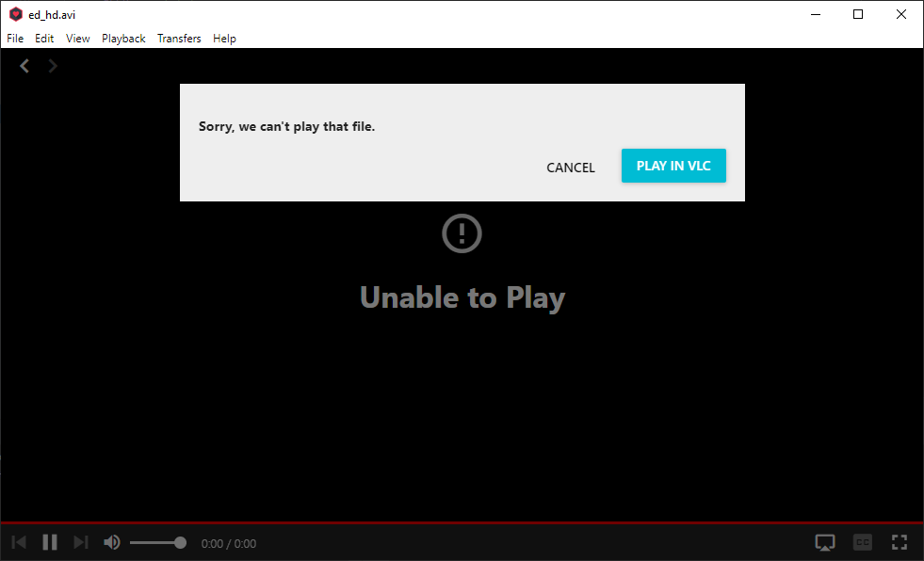Maximize the ed_hd.avi window
This screenshot has height=561, width=924.
tap(858, 14)
